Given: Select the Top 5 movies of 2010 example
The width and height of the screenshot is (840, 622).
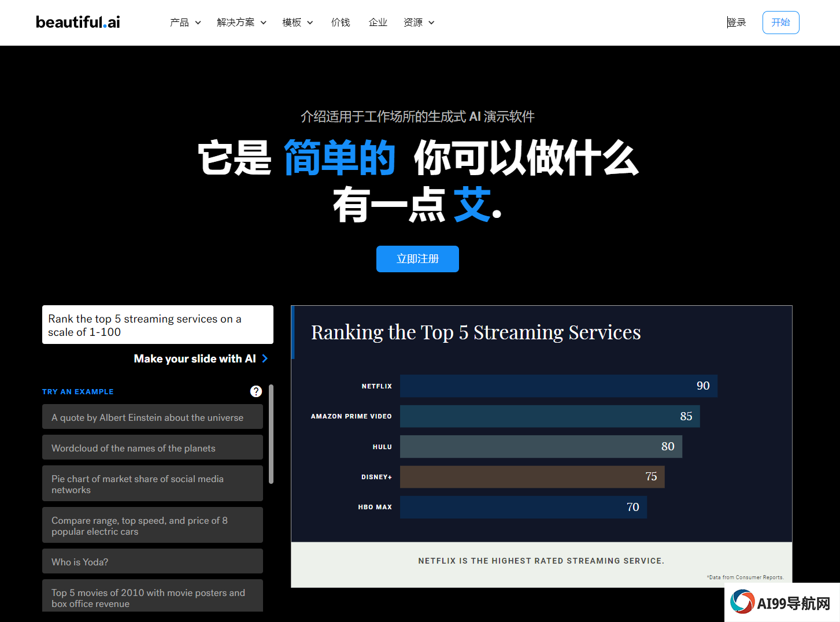Looking at the screenshot, I should 153,596.
